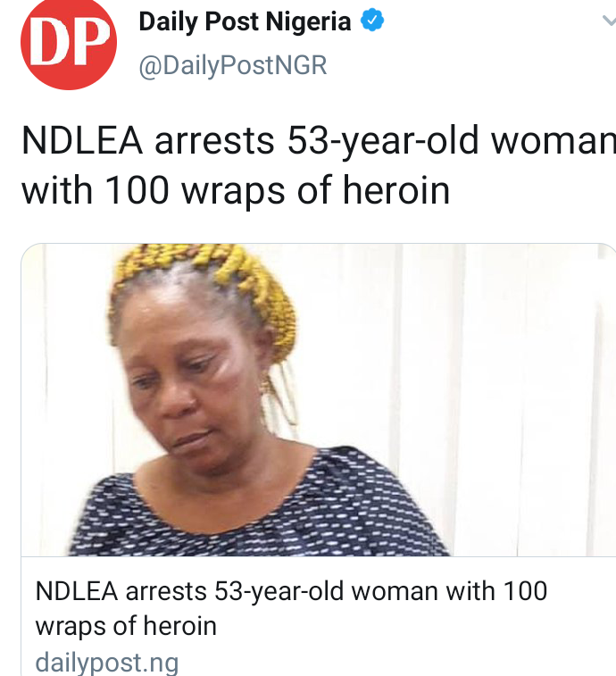Open the Daily Post Nigeria account name
616x676 pixels.
(x=245, y=21)
